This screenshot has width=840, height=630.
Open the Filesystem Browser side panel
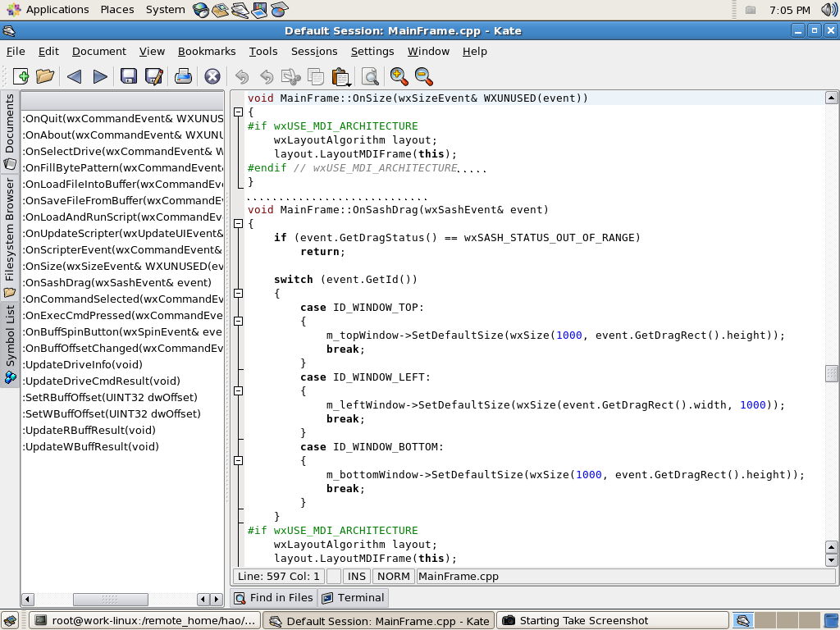tap(10, 237)
